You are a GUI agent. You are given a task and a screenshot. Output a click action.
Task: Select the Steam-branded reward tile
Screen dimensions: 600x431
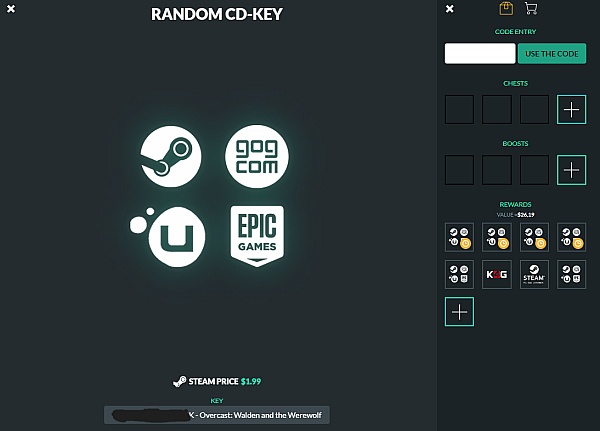pyautogui.click(x=534, y=274)
